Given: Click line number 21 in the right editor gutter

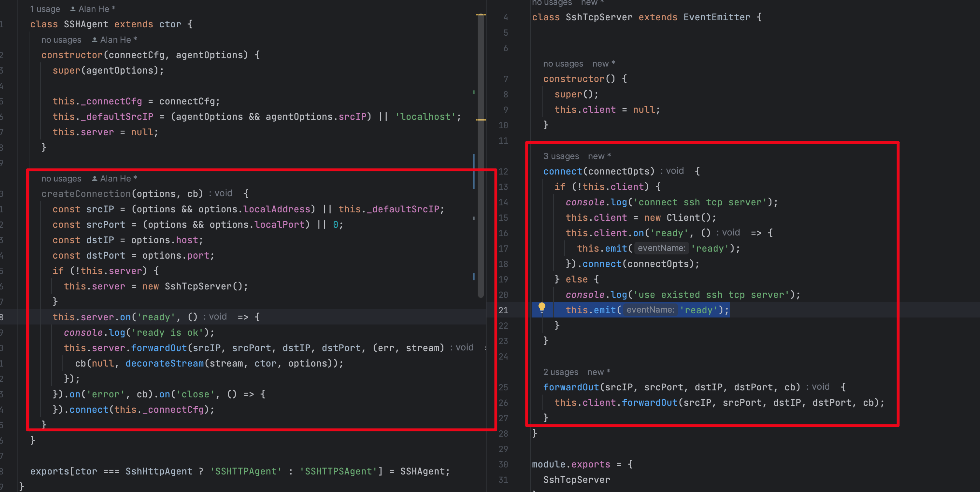Looking at the screenshot, I should 503,310.
